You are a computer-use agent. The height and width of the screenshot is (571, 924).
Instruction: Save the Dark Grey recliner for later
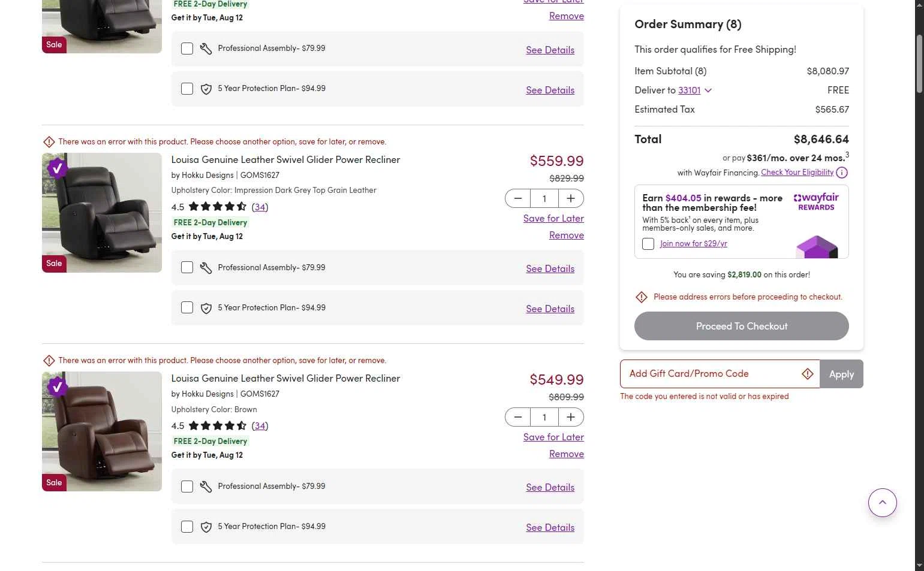[553, 219]
